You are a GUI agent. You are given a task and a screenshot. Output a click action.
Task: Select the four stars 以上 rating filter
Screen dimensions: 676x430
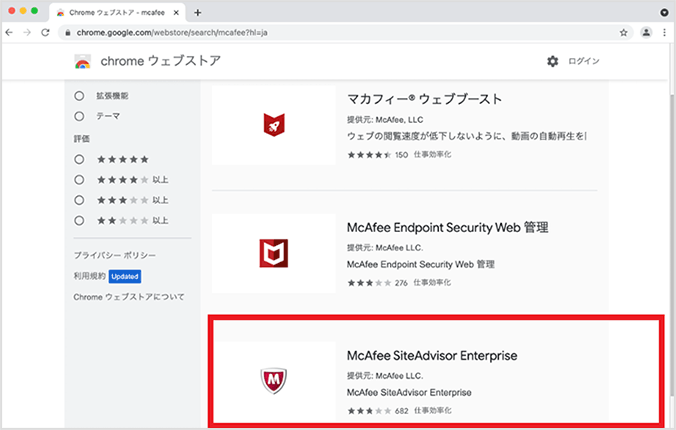click(79, 180)
